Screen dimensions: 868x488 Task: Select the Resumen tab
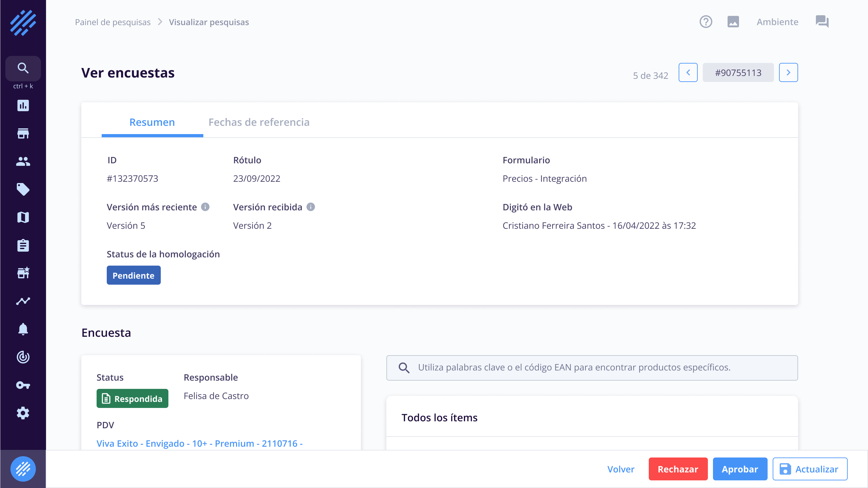pyautogui.click(x=152, y=122)
